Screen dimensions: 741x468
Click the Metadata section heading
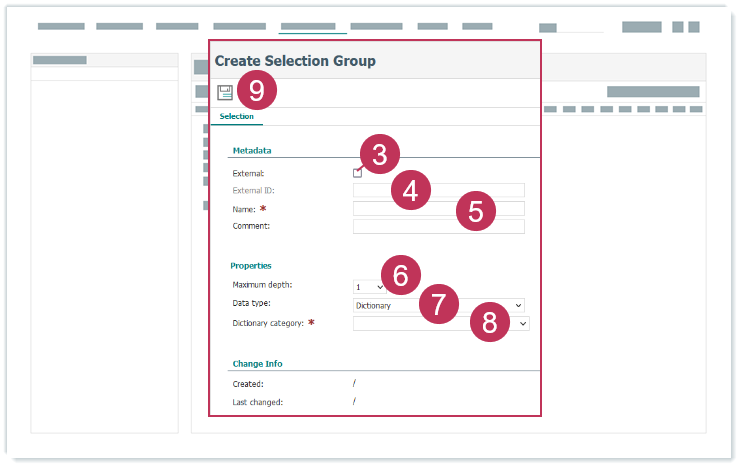coord(252,150)
